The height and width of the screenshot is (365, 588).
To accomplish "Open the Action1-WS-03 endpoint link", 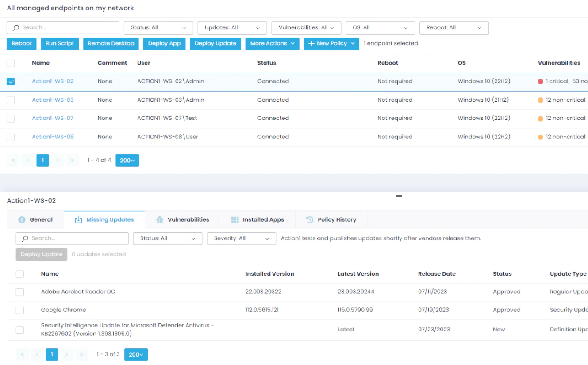I will coord(53,100).
